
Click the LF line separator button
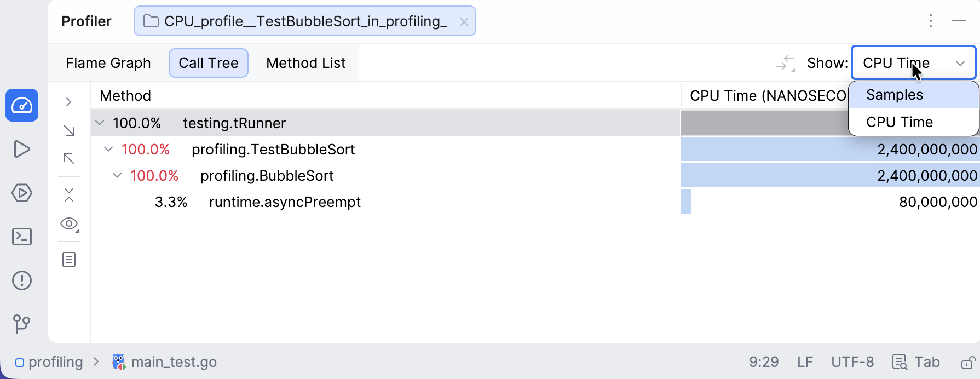pyautogui.click(x=805, y=362)
